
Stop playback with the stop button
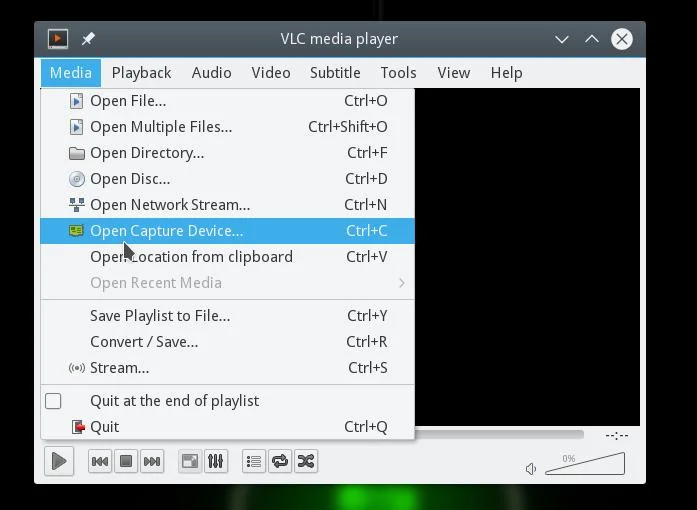pos(126,461)
